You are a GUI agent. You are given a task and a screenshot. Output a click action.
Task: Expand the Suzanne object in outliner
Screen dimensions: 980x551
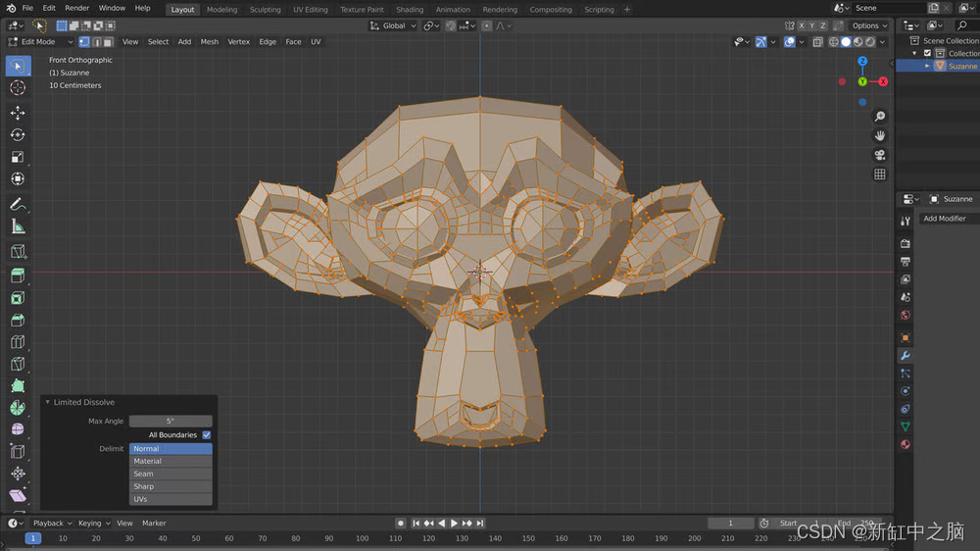(x=927, y=66)
